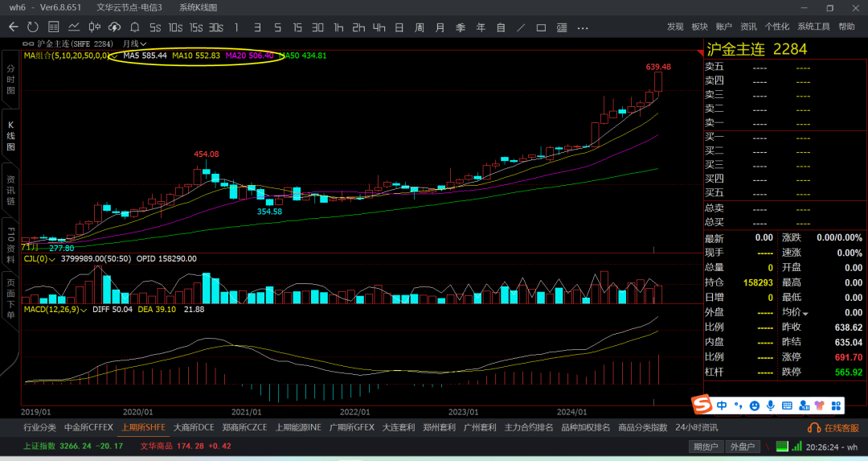Select the 大商所DCE exchange tab
The height and width of the screenshot is (461, 868).
194,428
